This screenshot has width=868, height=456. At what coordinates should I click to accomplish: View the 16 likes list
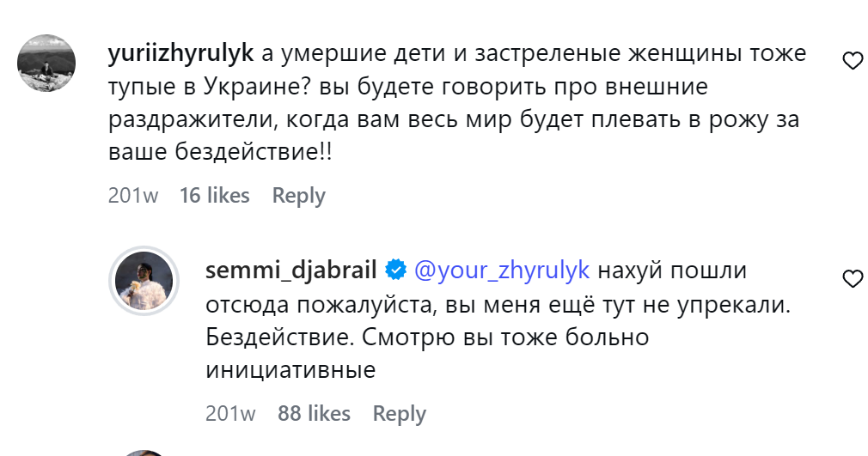(x=214, y=196)
